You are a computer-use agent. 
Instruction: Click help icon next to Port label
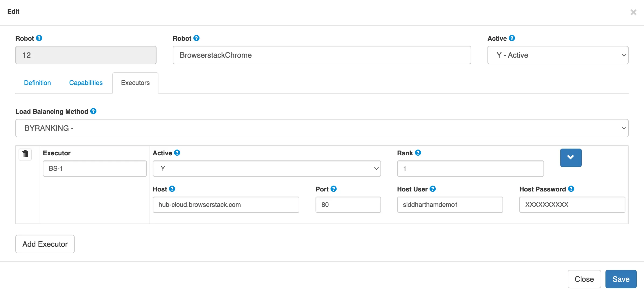(334, 189)
